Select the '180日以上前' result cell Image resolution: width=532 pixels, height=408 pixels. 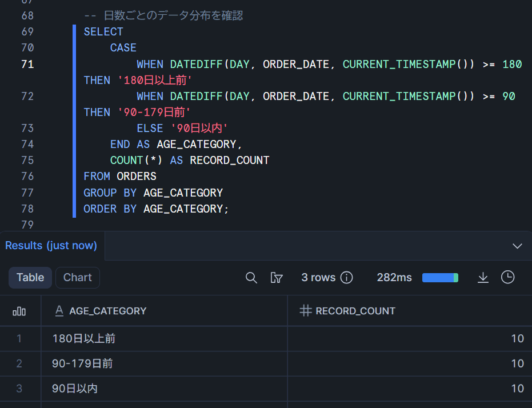tap(84, 339)
